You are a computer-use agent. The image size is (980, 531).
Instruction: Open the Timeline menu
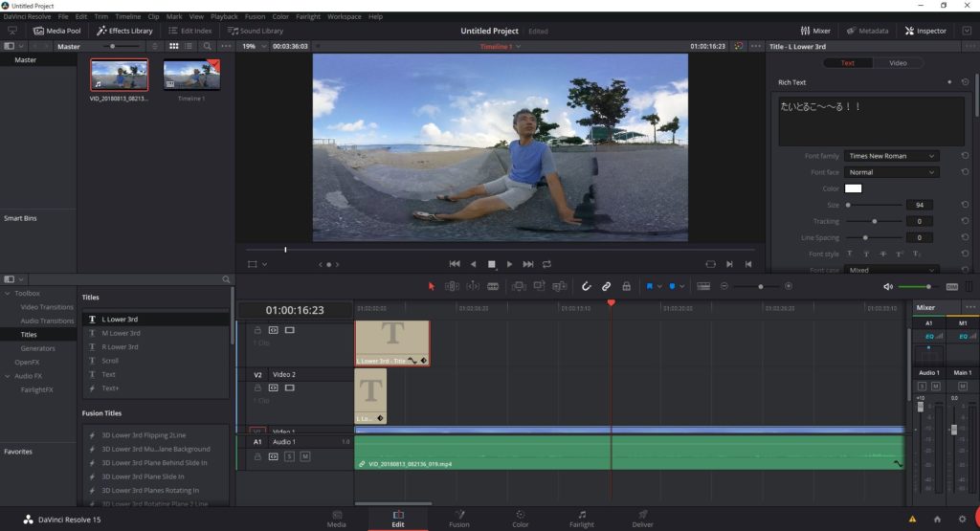[x=127, y=16]
